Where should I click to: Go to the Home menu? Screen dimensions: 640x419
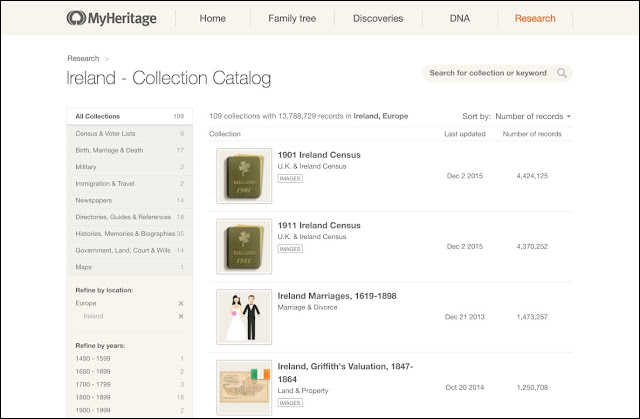(213, 18)
